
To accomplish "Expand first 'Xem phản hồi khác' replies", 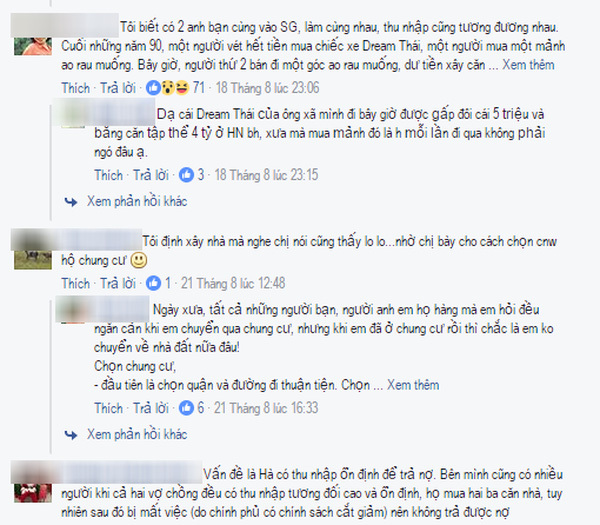I will click(x=137, y=201).
